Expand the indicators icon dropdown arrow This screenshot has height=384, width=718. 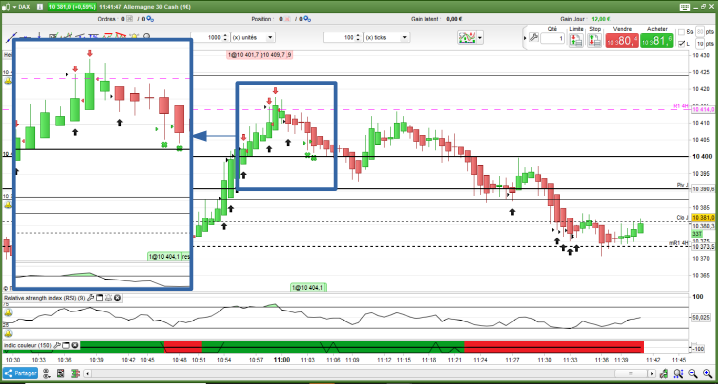tap(480, 38)
